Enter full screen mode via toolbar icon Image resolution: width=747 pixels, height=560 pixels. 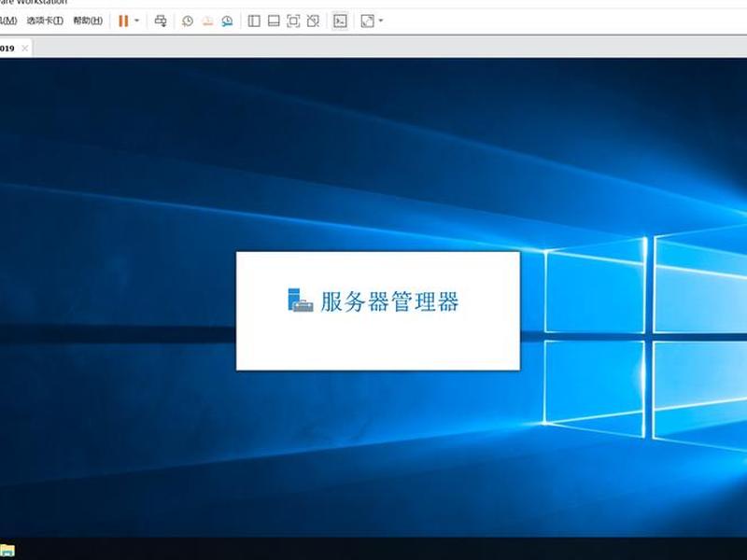coord(293,21)
